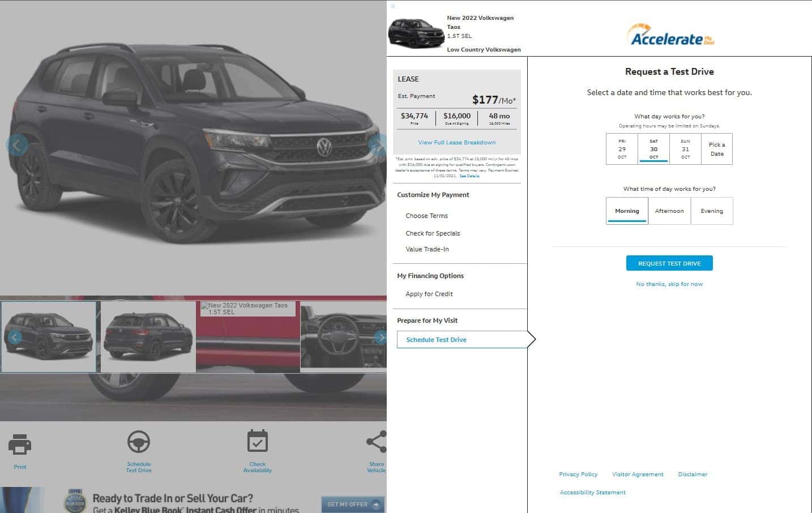812x513 pixels.
Task: Select Sunday 31 Oct as test drive day
Action: [x=685, y=149]
